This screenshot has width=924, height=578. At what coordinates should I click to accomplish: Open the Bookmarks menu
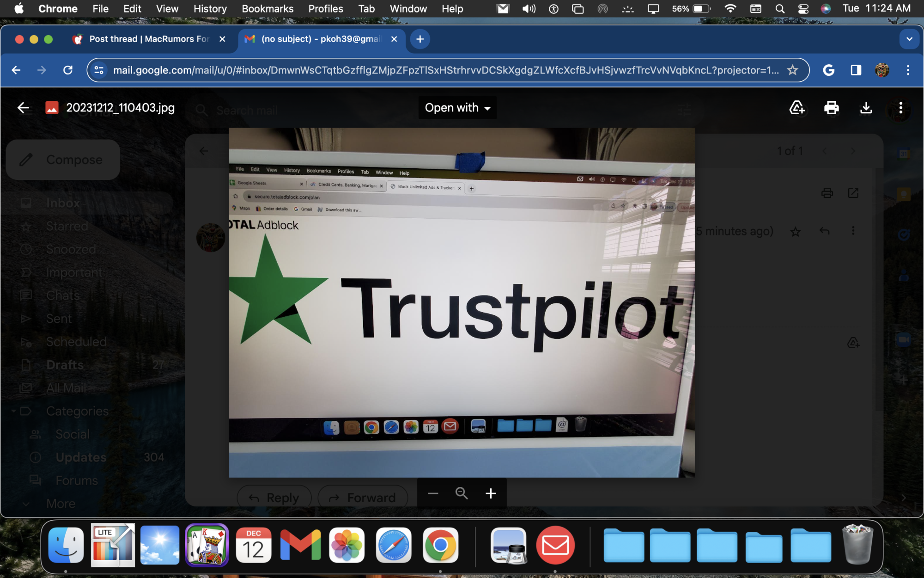[x=267, y=9]
